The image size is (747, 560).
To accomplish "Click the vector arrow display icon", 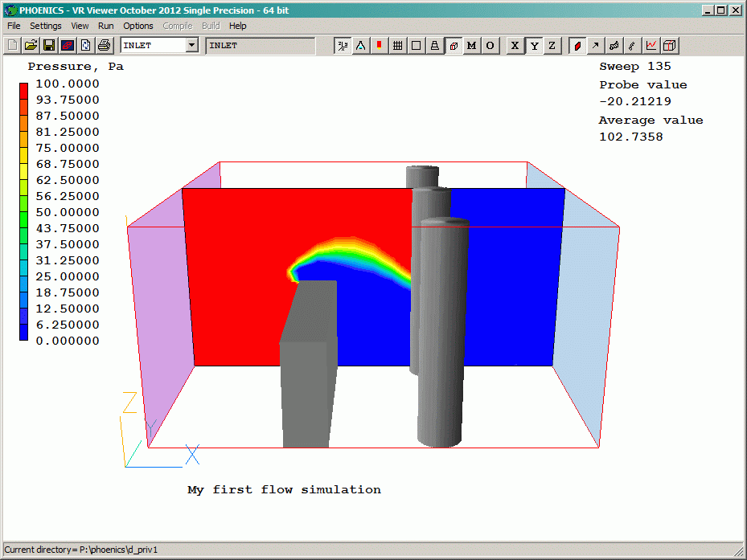I will coord(596,46).
